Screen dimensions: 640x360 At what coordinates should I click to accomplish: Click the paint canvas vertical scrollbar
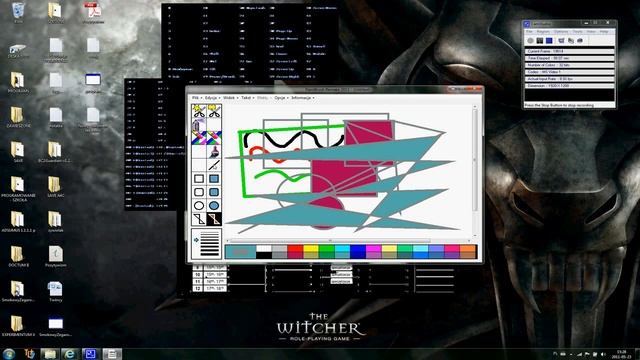click(475, 171)
